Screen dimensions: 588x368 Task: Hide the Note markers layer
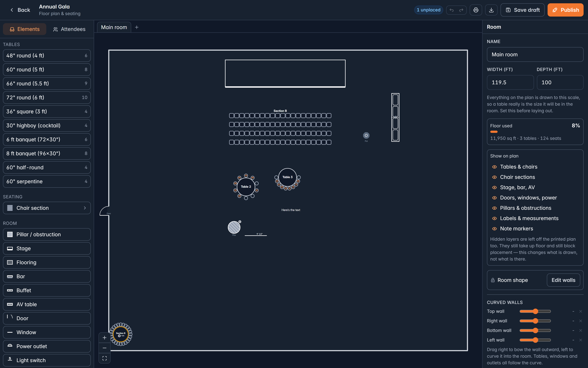click(494, 229)
